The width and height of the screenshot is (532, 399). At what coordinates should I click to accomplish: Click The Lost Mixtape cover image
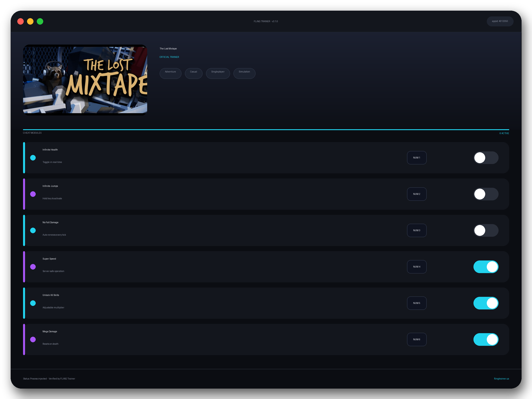click(85, 80)
